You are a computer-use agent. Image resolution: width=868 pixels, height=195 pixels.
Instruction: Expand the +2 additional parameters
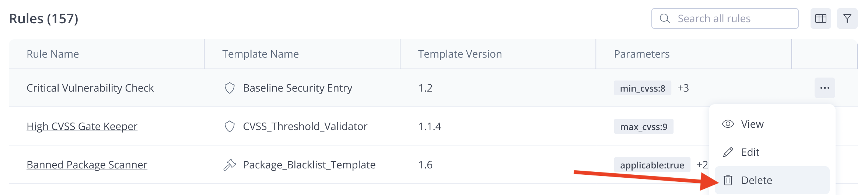point(702,165)
